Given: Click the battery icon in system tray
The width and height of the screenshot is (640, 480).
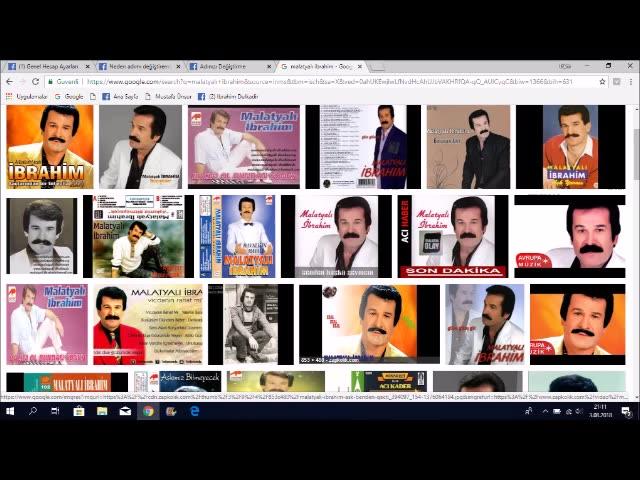Looking at the screenshot, I should coord(557,411).
